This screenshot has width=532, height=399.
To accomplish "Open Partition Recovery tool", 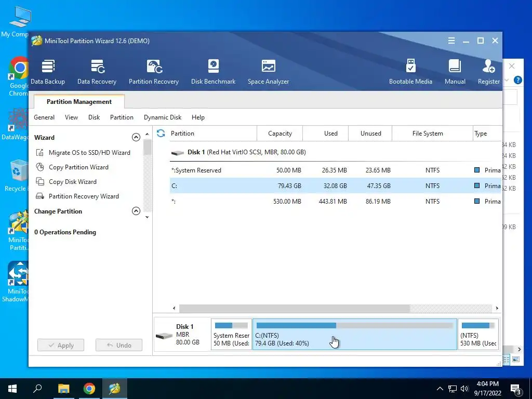I will click(154, 72).
